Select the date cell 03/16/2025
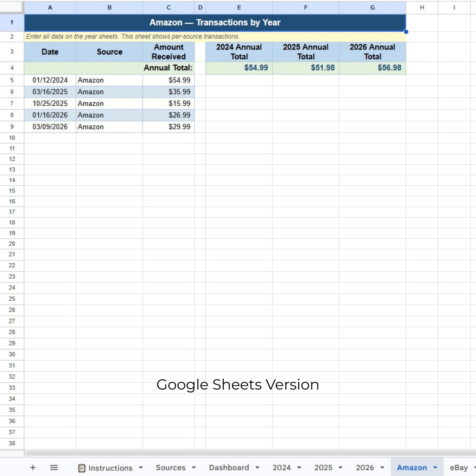 pyautogui.click(x=50, y=92)
